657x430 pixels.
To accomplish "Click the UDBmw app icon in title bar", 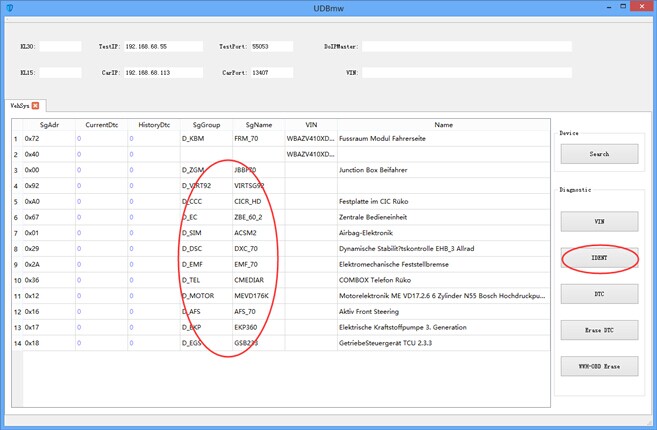I will pos(9,8).
